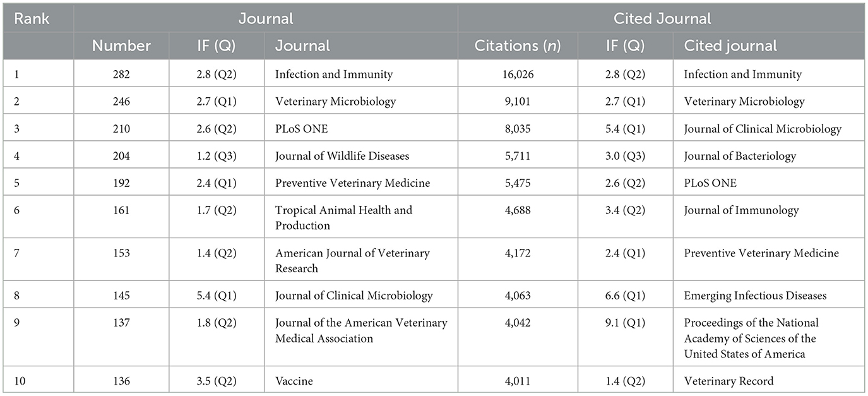Select the top-level Cited Journal group header

[662, 18]
